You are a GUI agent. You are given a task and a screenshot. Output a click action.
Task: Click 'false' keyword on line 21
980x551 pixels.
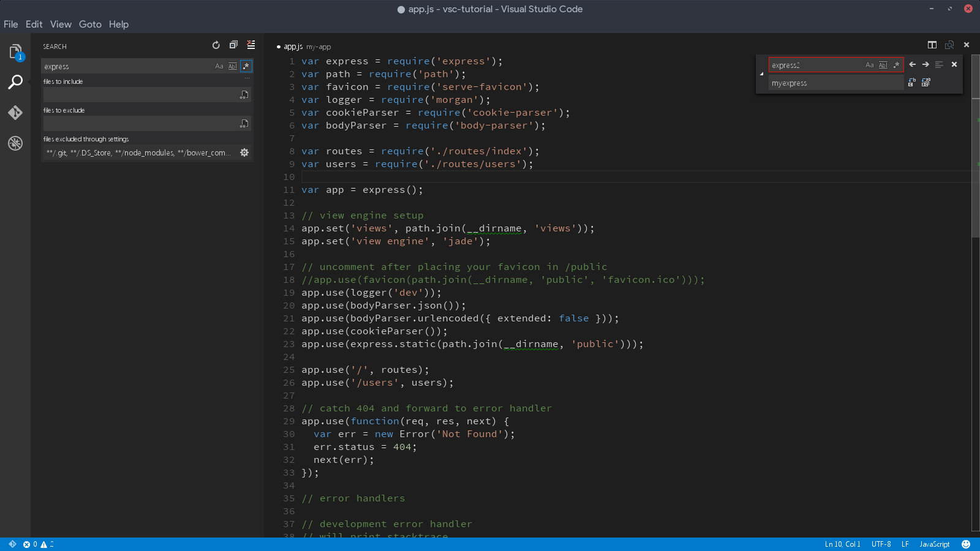(573, 318)
